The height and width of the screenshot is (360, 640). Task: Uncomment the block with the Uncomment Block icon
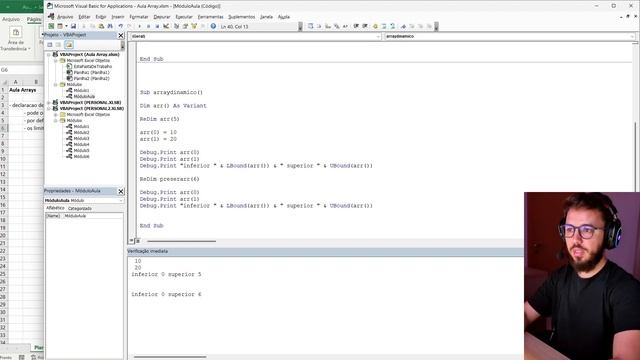(x=392, y=26)
